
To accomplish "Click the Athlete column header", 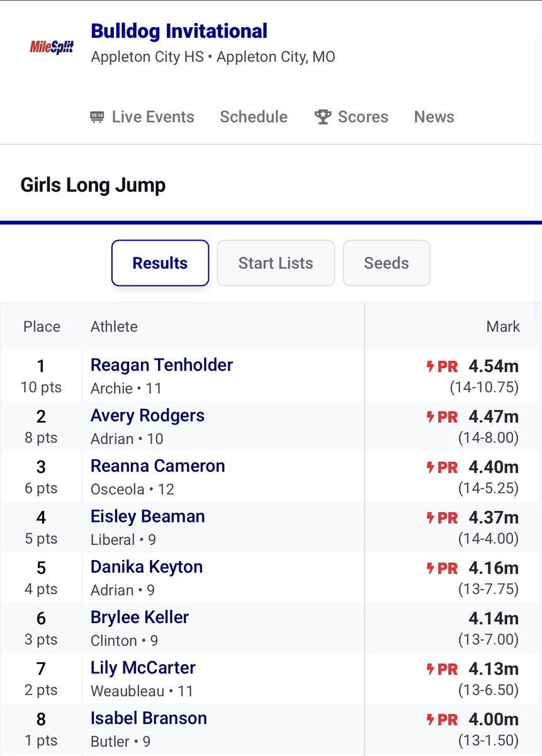I will pos(114,327).
